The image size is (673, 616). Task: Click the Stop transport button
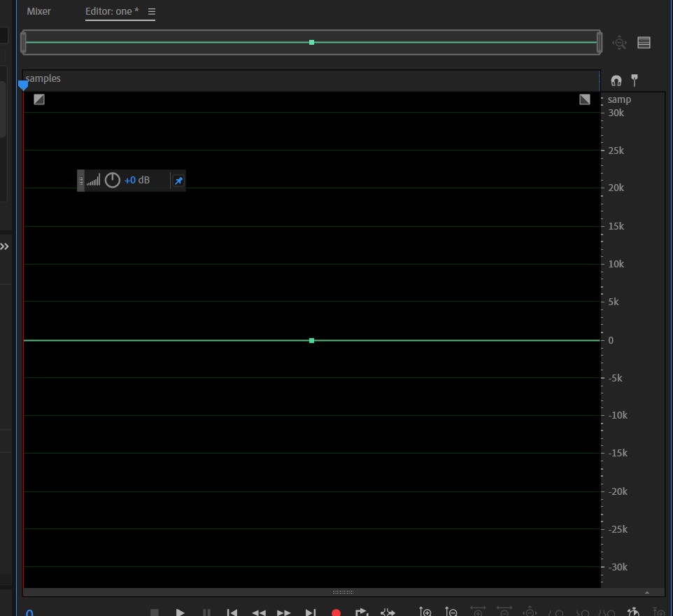(x=155, y=612)
